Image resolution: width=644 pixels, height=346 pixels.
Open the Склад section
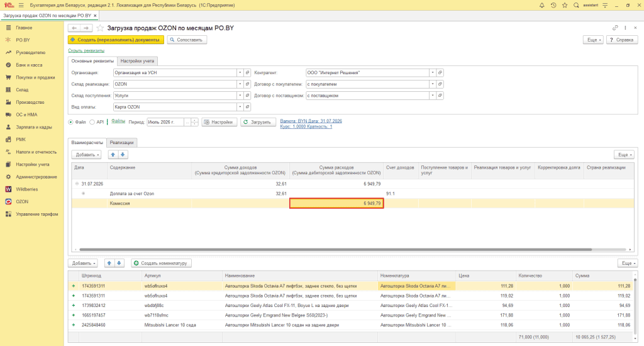coord(22,89)
